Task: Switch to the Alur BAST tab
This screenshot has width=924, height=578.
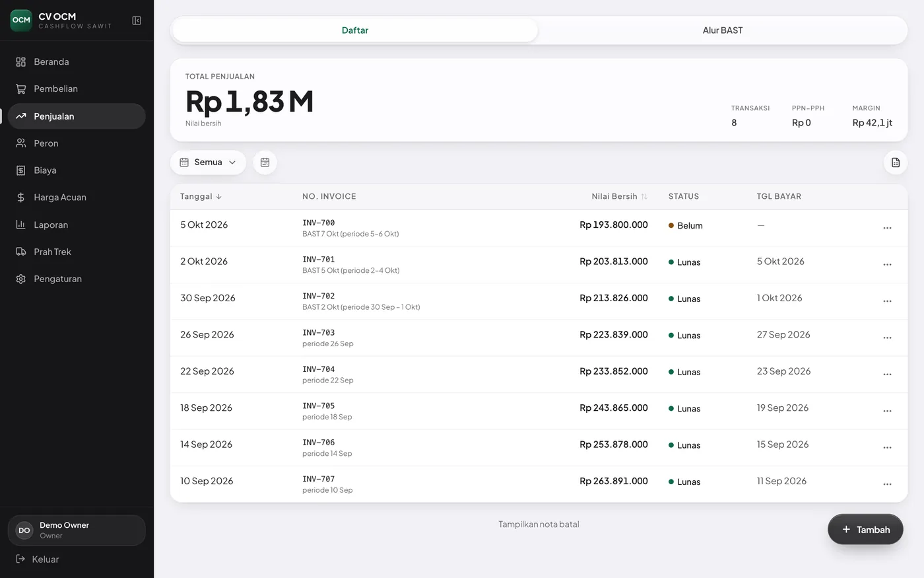Action: pyautogui.click(x=723, y=30)
